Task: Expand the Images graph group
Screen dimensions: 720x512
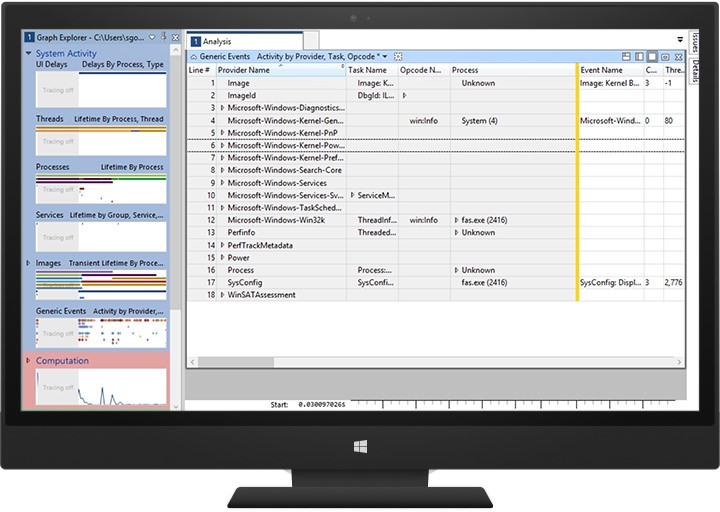Action: [28, 263]
